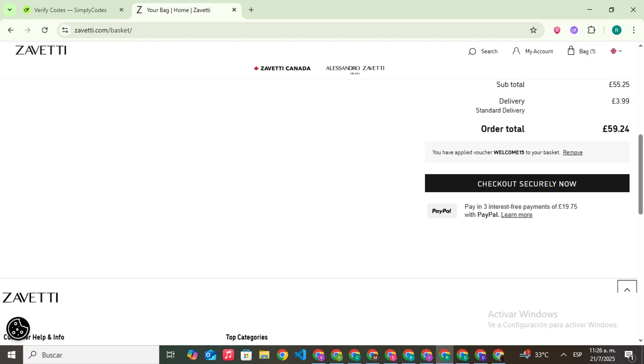Click the Zavetti footer logo
The height and width of the screenshot is (364, 644).
pos(30,297)
